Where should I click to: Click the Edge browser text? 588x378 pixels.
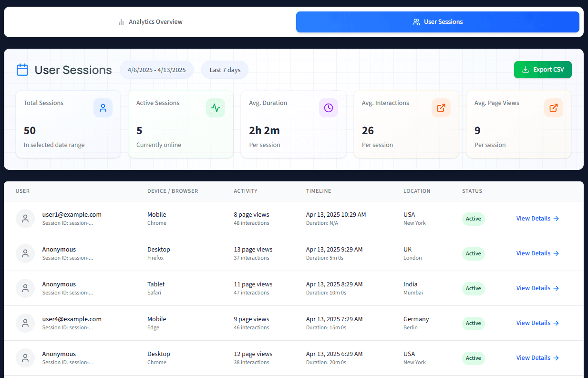[x=153, y=328]
